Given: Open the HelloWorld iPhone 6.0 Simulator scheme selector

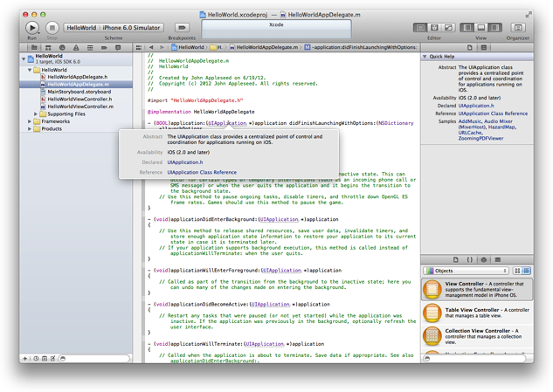Looking at the screenshot, I should coord(114,28).
